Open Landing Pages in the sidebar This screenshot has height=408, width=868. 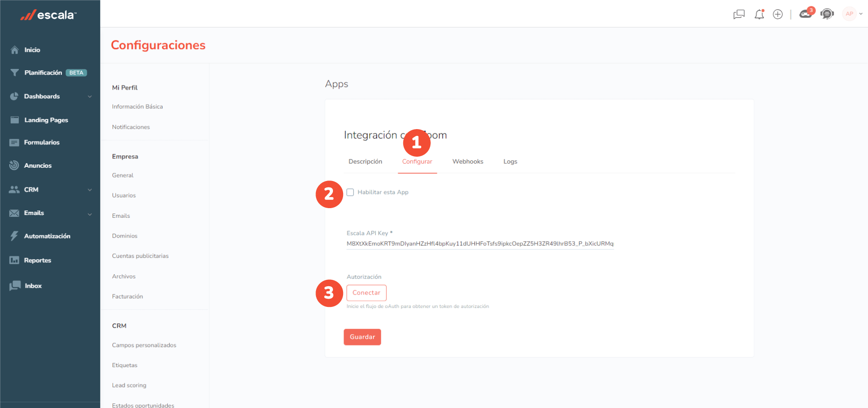[x=46, y=120]
